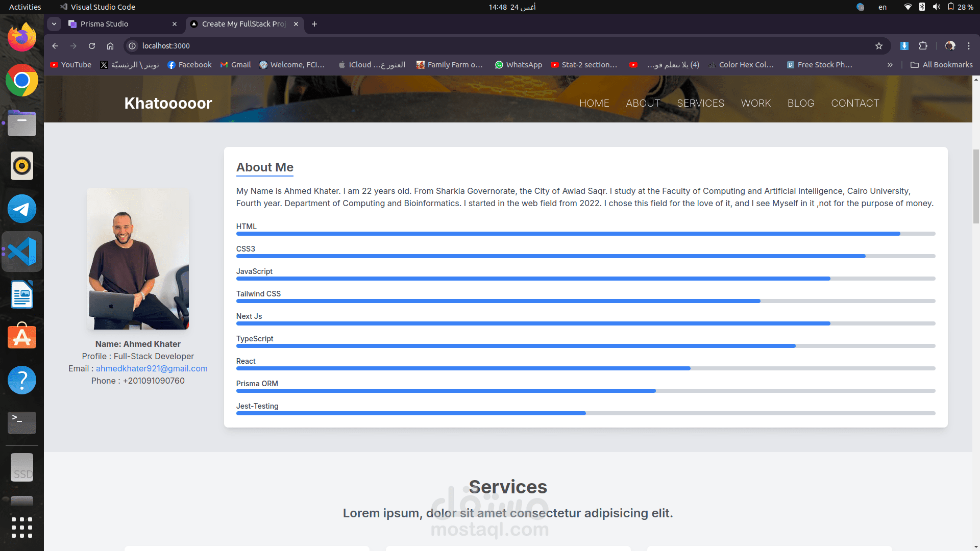
Task: Click the Wi-Fi status icon
Action: pyautogui.click(x=908, y=7)
